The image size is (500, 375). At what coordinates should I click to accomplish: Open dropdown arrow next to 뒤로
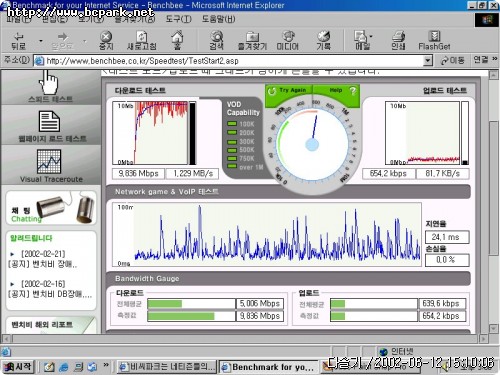point(41,41)
